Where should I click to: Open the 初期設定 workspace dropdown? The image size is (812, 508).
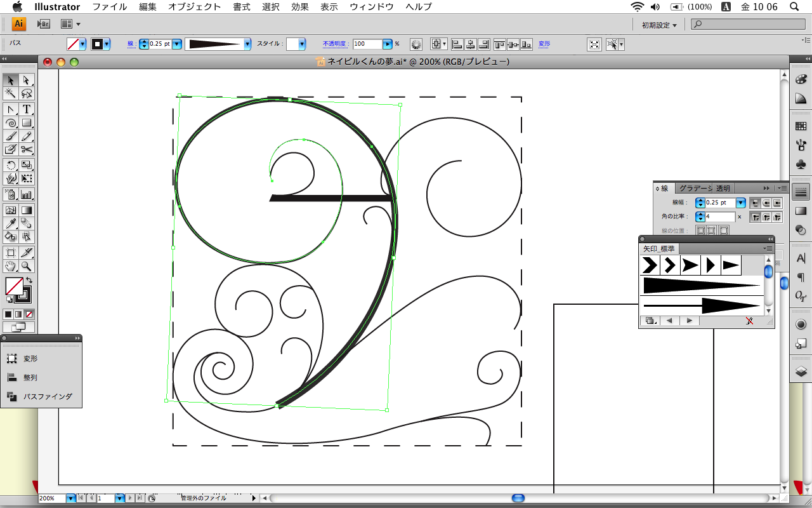(x=659, y=25)
